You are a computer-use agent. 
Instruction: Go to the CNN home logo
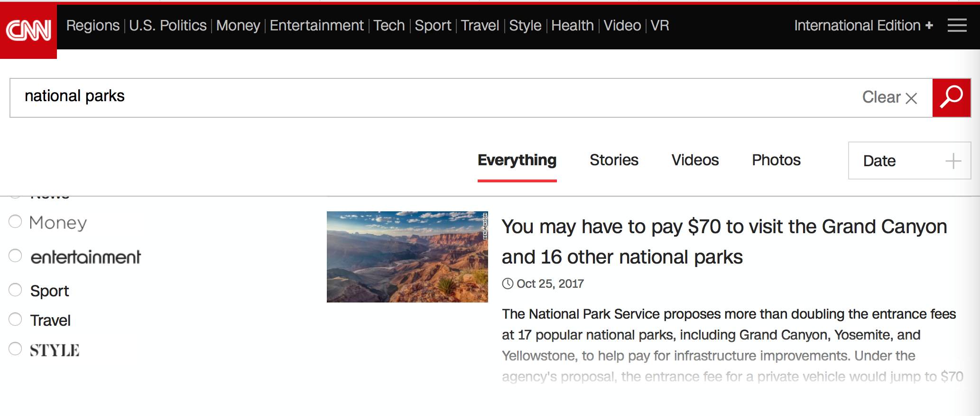[28, 31]
